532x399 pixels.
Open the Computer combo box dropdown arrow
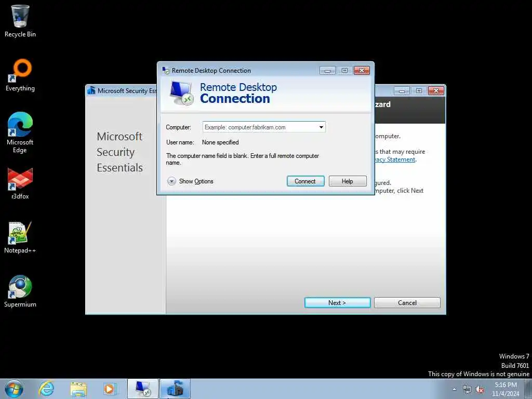pyautogui.click(x=321, y=127)
